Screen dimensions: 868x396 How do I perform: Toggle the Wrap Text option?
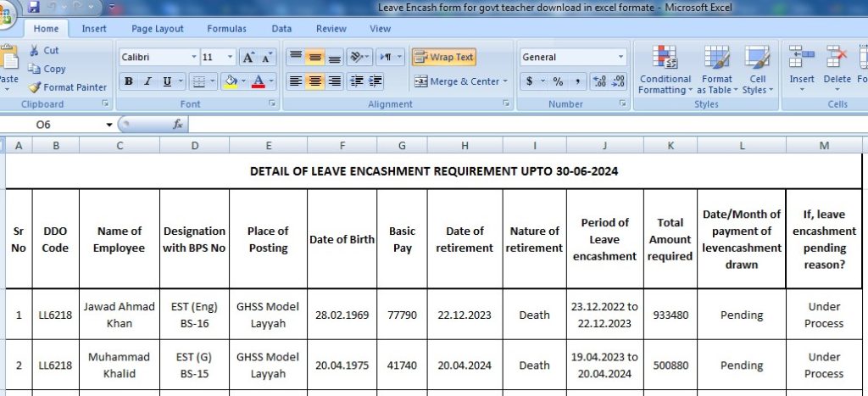pos(444,58)
